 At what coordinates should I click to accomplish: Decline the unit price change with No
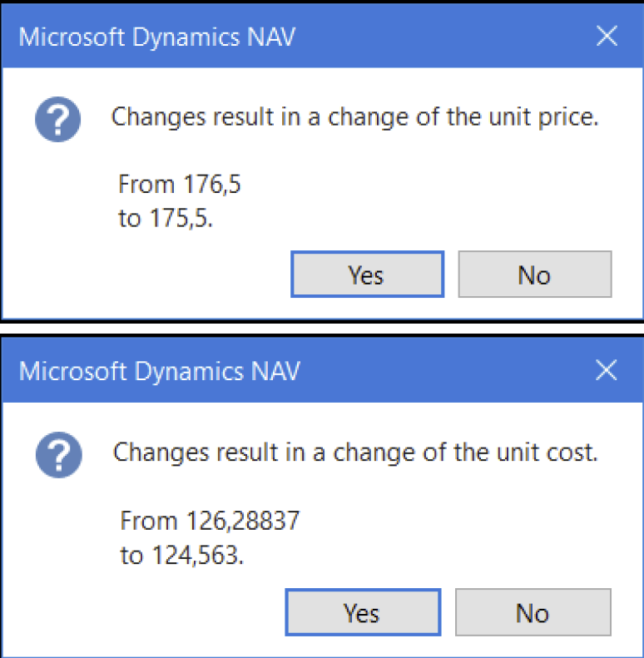[x=535, y=275]
